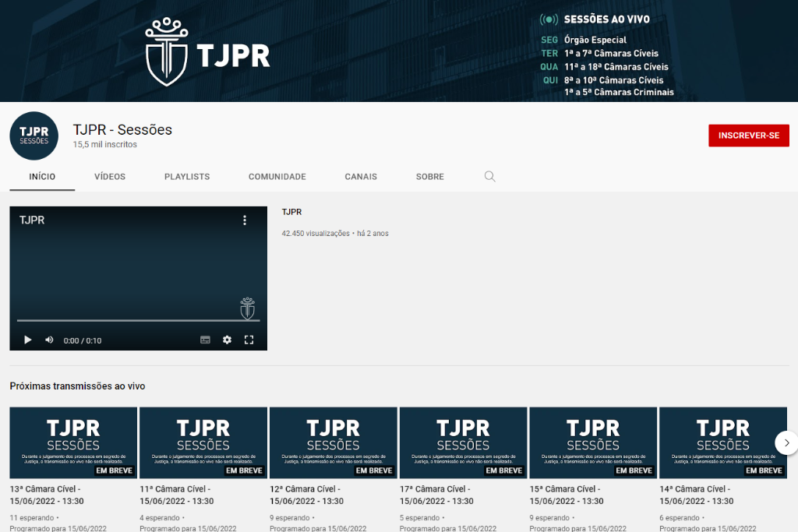Mute the featured video volume

coord(49,340)
